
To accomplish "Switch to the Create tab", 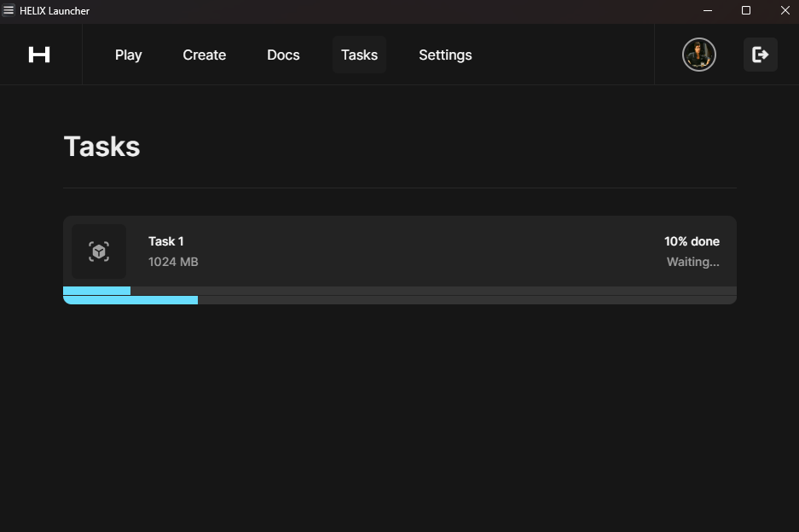I will click(204, 55).
